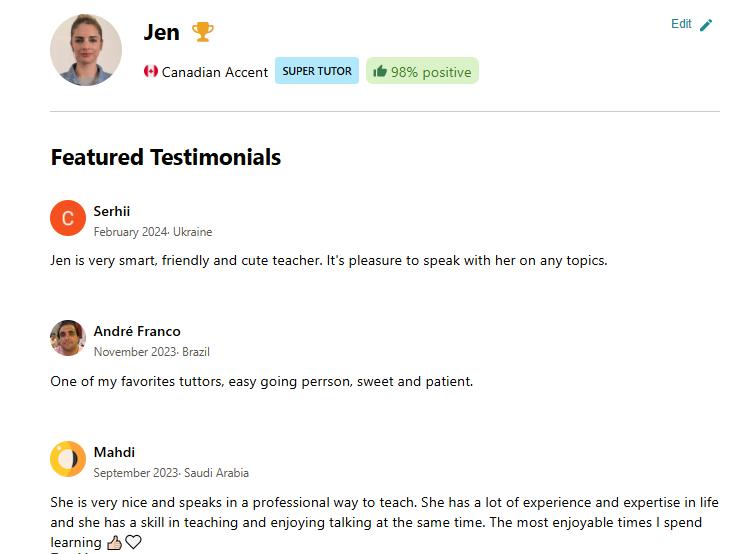Click the Edit pencil icon
Screen dimensions: 732x554
click(x=706, y=25)
